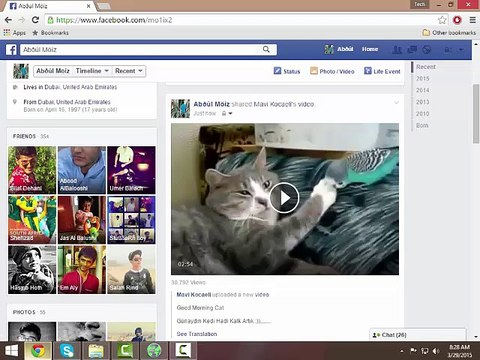Jump to 2015 in timeline
Image resolution: width=480 pixels, height=360 pixels.
[x=422, y=79]
